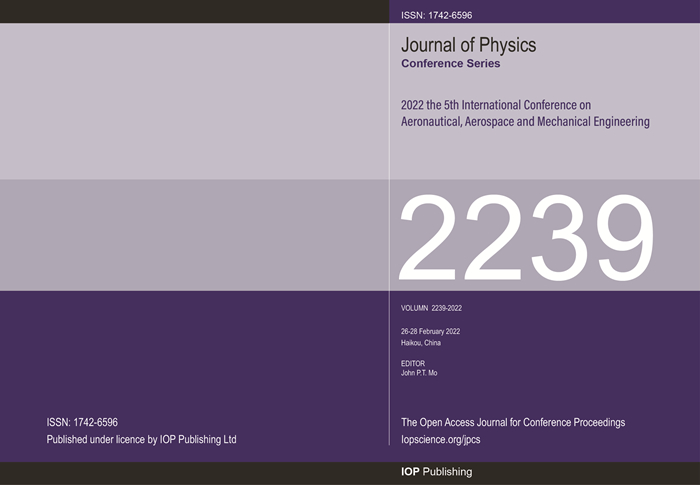Screen dimensions: 700x485
Task: Click the 'Journal of Physics' title
Action: (468, 45)
